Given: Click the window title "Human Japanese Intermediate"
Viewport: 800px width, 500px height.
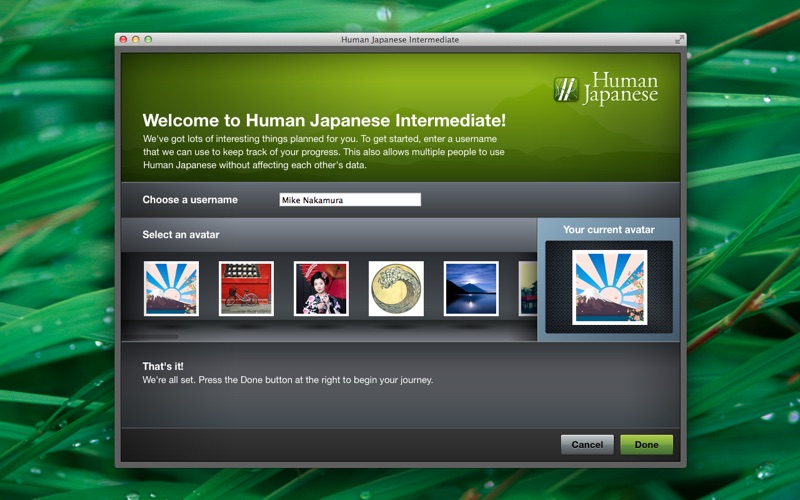Looking at the screenshot, I should coord(400,40).
